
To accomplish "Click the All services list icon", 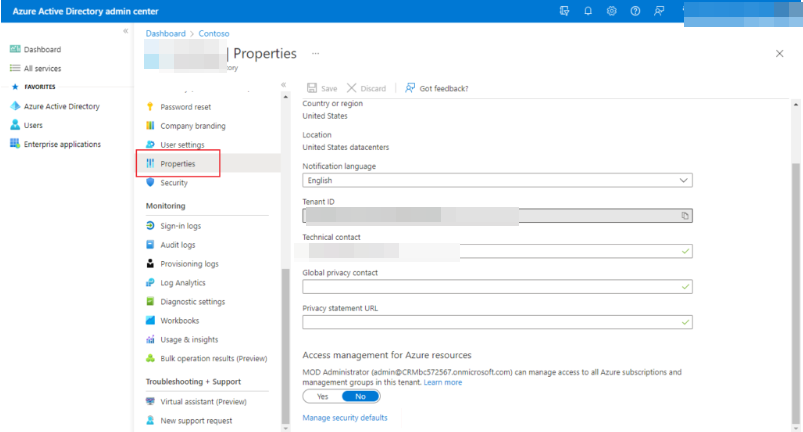I will coord(15,68).
